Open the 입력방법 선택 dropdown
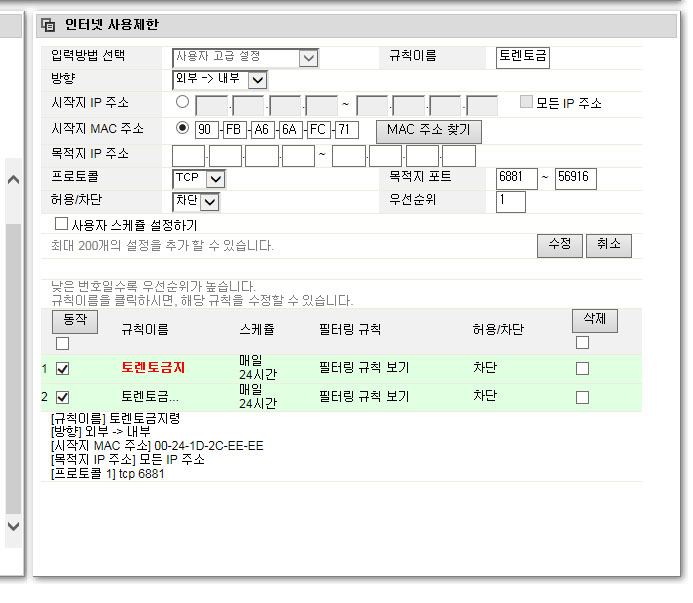The width and height of the screenshot is (693, 603). coord(245,58)
